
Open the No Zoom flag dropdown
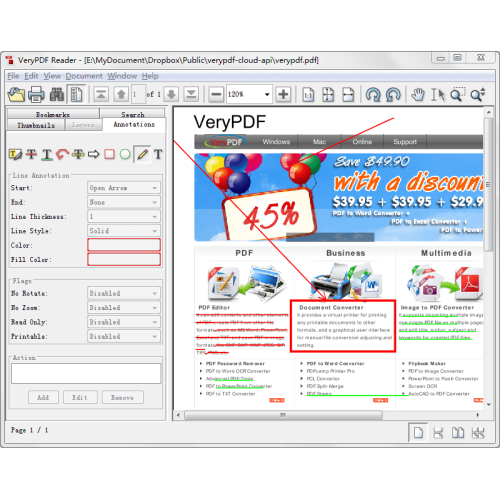pos(124,308)
